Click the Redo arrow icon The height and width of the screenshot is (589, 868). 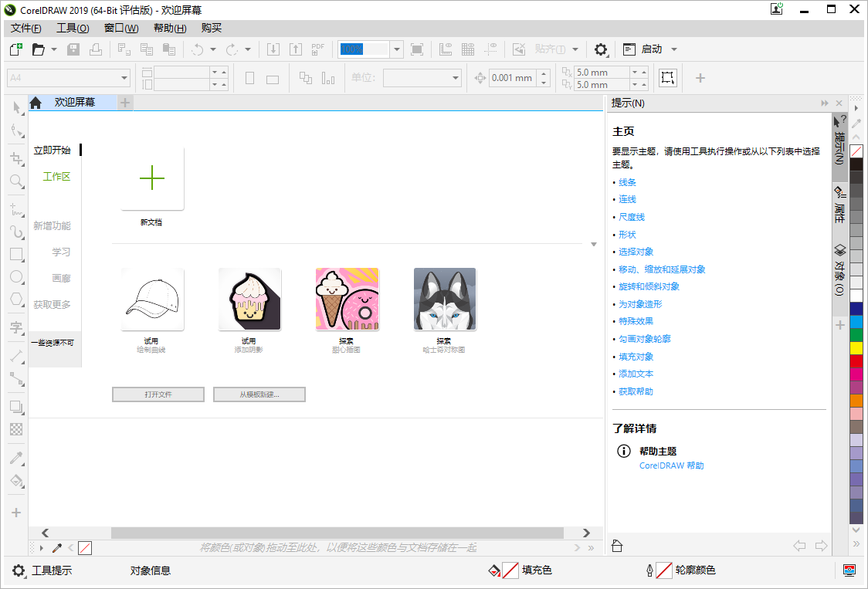232,49
